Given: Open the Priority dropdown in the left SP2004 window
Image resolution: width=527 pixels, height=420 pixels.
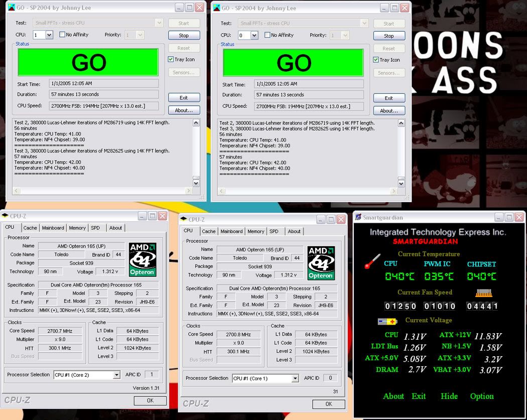Looking at the screenshot, I should pos(141,35).
